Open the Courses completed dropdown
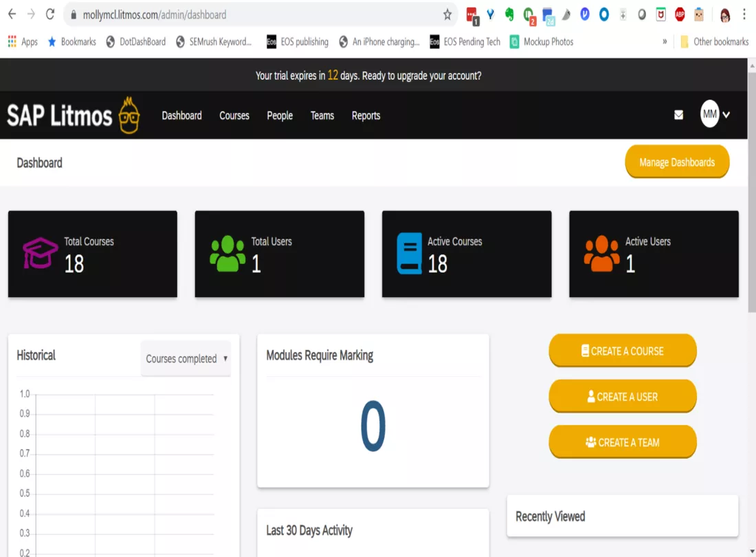756x557 pixels. tap(186, 358)
